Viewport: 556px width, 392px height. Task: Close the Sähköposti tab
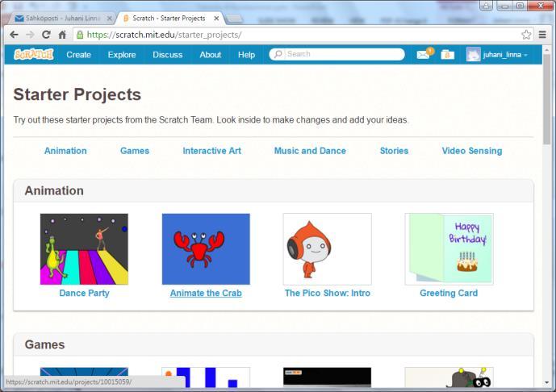[109, 18]
